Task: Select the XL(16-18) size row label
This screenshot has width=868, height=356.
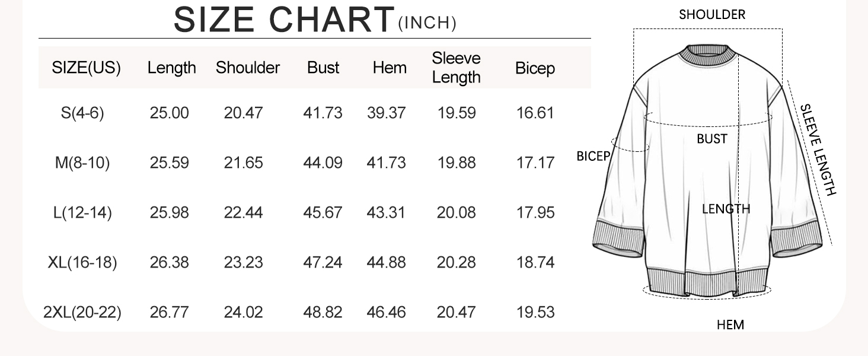Action: [82, 262]
